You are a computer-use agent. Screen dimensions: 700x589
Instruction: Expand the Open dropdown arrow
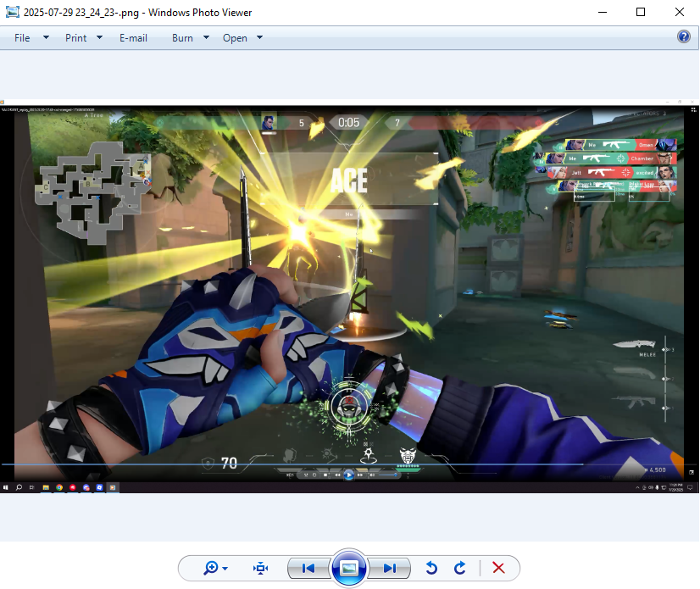point(259,38)
